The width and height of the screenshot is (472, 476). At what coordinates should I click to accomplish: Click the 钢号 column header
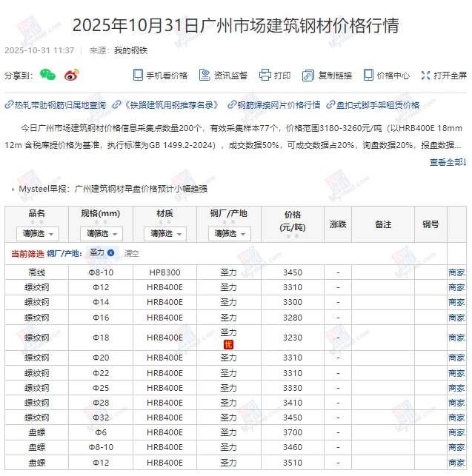point(431,224)
